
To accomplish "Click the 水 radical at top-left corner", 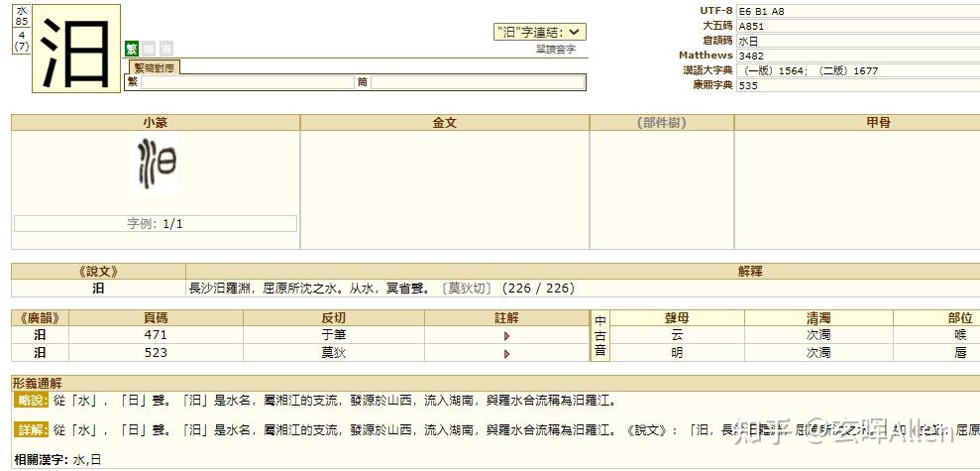I will [22, 10].
